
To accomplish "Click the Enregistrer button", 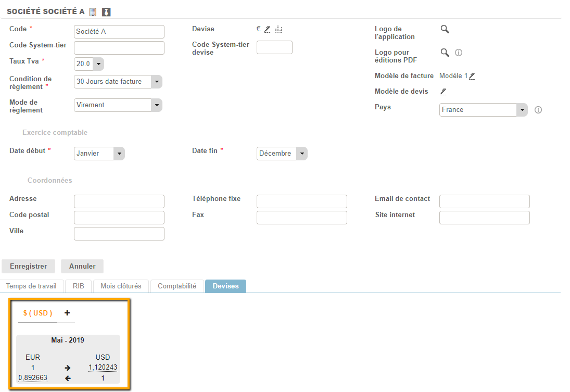I will (x=29, y=266).
